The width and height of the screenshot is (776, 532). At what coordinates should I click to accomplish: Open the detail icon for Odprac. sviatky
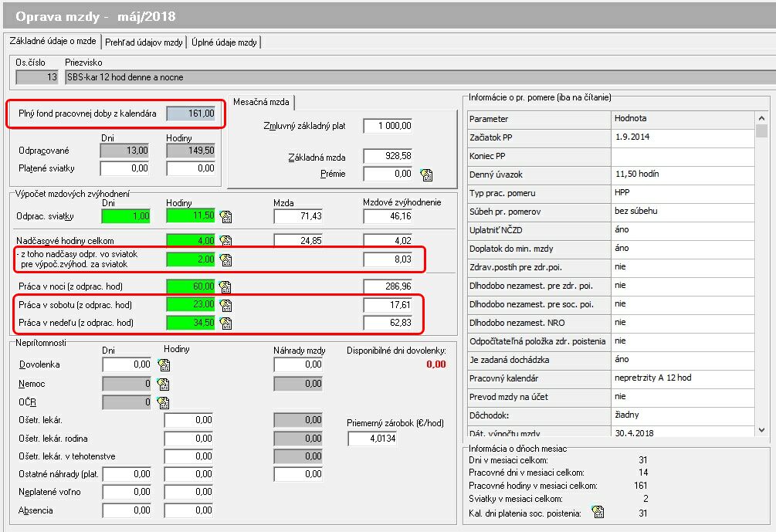225,216
